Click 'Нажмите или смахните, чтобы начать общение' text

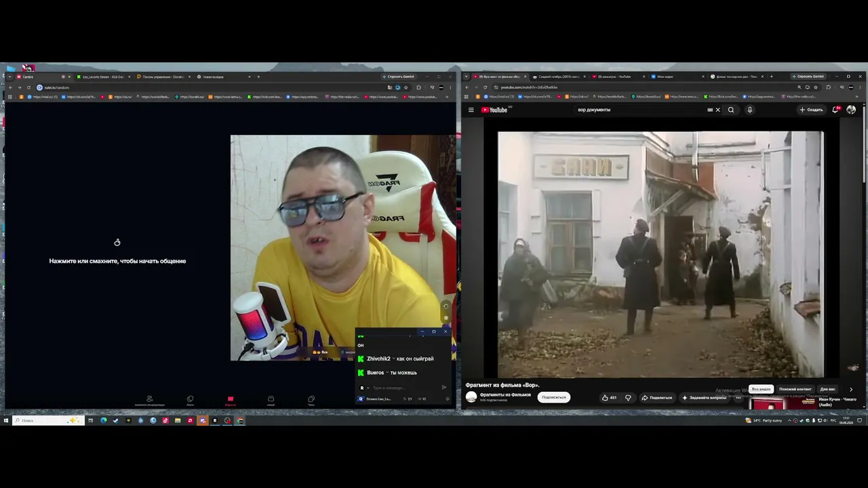(117, 261)
